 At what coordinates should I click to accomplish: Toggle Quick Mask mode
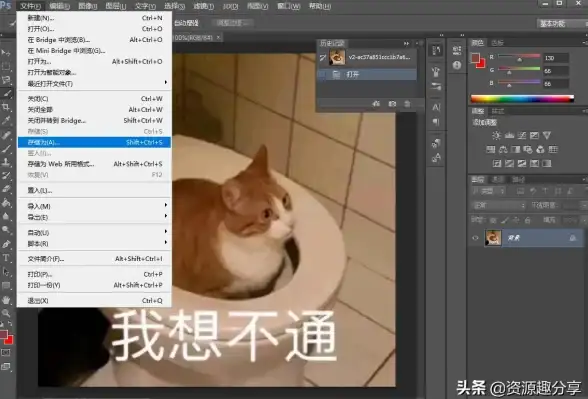6,352
